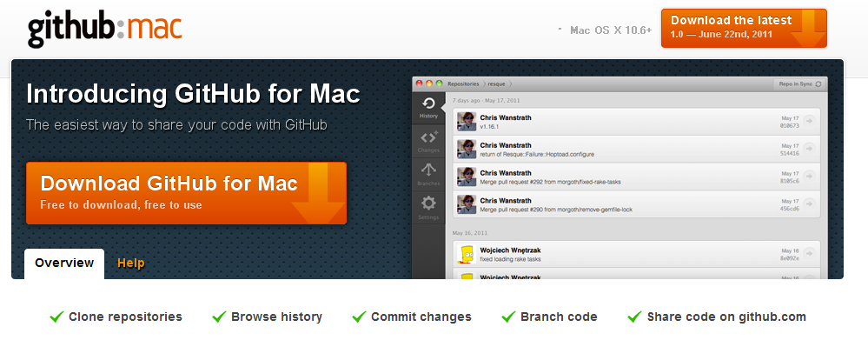The image size is (868, 347).
Task: Click commit hash 514416
Action: [x=790, y=153]
